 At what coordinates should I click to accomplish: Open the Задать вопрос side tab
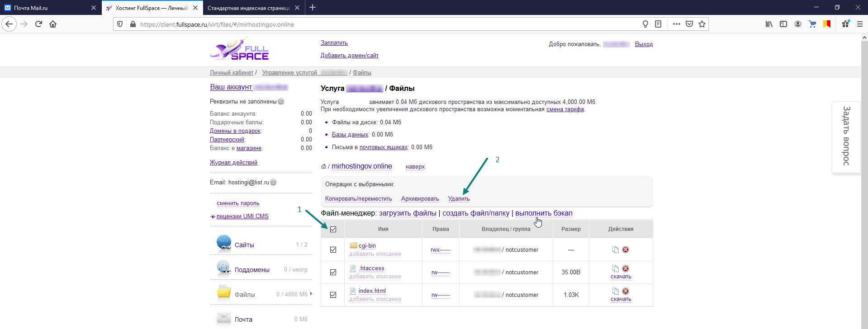846,136
